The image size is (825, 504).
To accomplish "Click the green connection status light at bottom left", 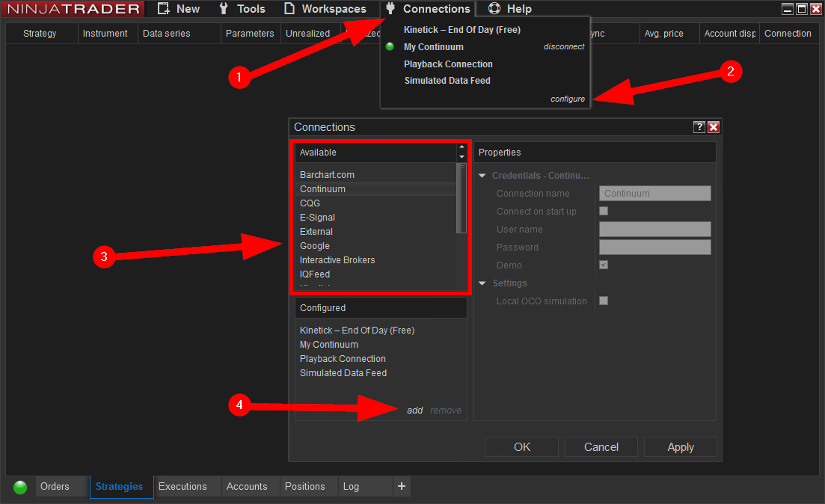I will pyautogui.click(x=20, y=487).
